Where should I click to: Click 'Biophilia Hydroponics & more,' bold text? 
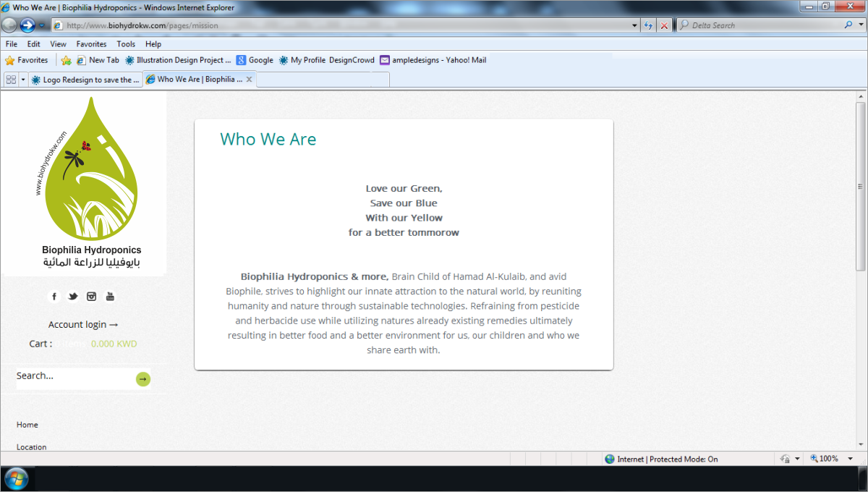tap(315, 276)
